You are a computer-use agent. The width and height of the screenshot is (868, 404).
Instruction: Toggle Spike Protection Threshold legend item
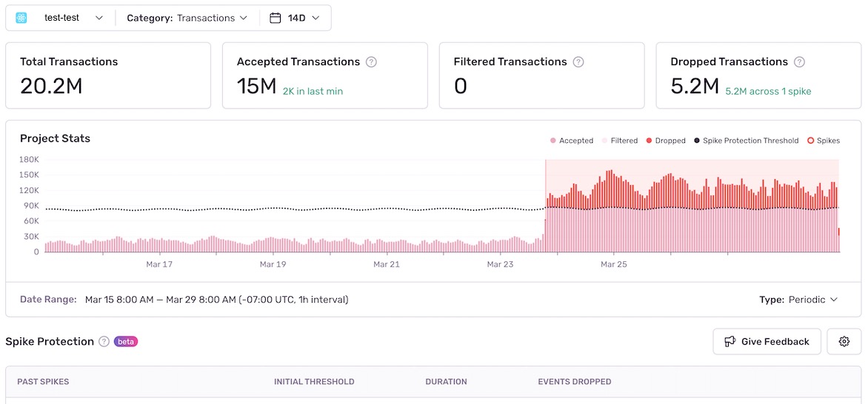tap(746, 141)
